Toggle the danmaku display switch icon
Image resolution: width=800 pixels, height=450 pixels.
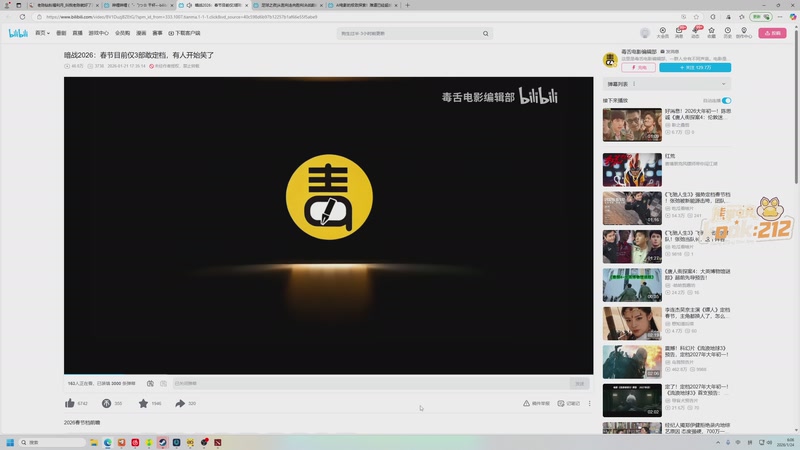tap(150, 383)
